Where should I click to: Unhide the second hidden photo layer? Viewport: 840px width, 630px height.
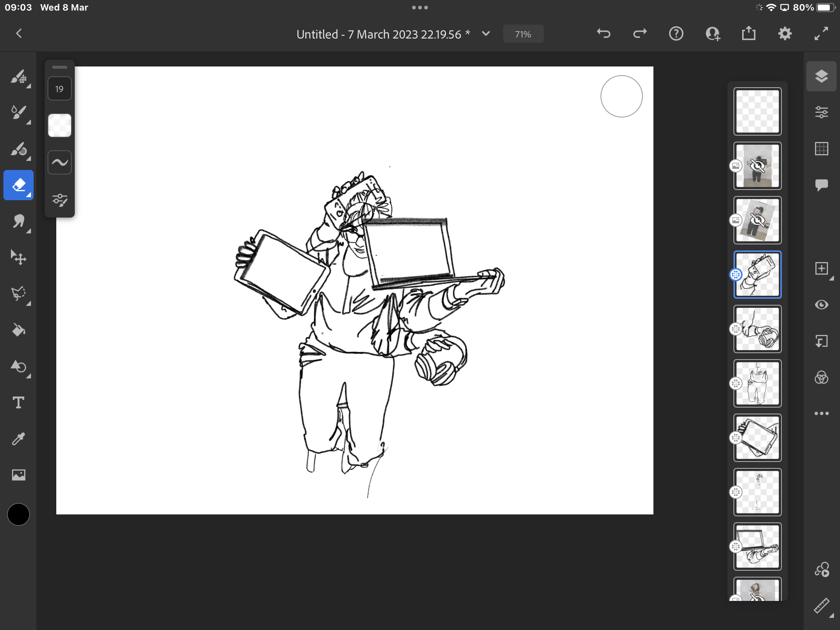pos(757,220)
